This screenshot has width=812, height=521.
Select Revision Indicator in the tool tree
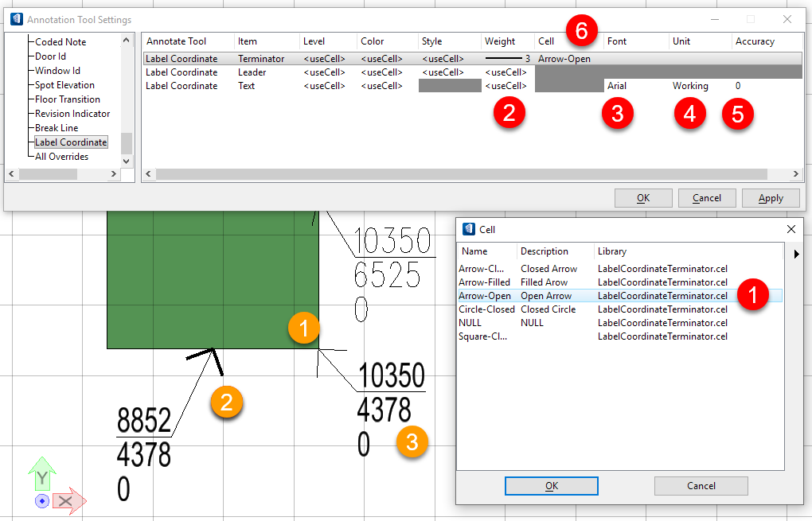(x=72, y=113)
